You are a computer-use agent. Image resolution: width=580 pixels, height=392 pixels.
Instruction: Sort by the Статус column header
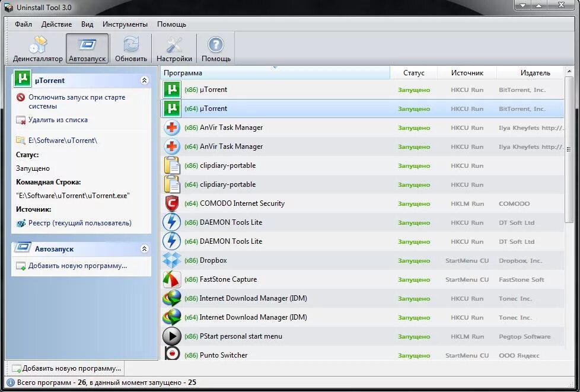tap(413, 73)
